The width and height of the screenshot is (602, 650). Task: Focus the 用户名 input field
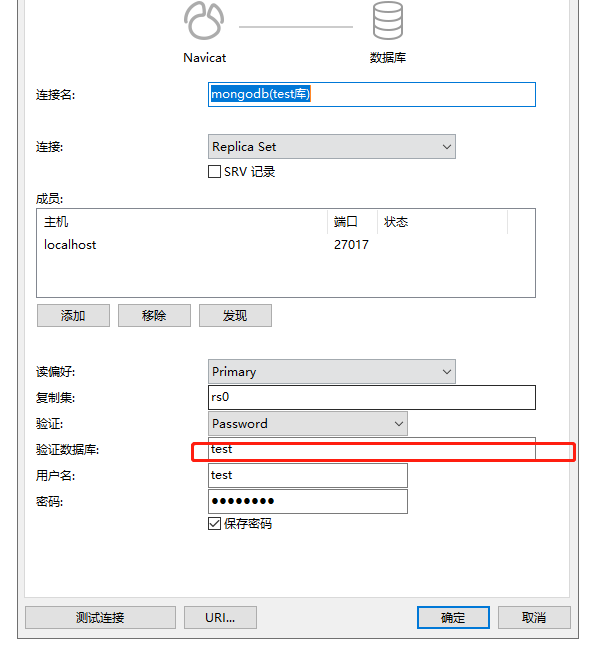point(308,475)
